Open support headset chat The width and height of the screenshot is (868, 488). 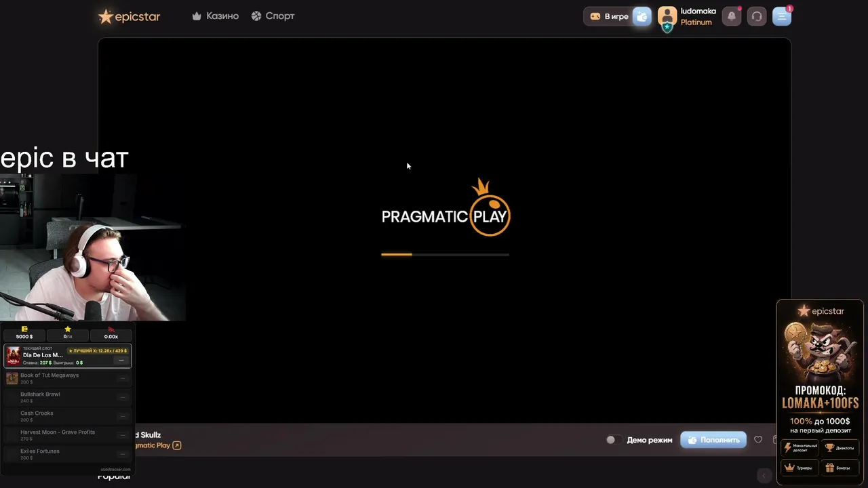click(757, 16)
